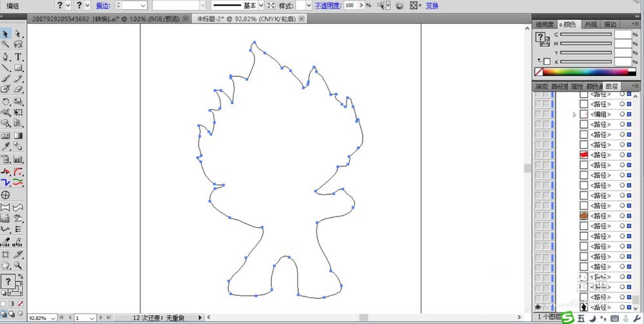Select the Blob Brush tool
Viewport: 644px width, 324px height.
tap(6, 89)
